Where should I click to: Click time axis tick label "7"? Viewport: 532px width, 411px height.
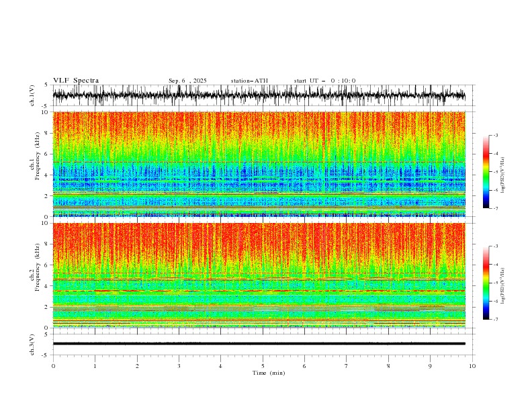(347, 366)
